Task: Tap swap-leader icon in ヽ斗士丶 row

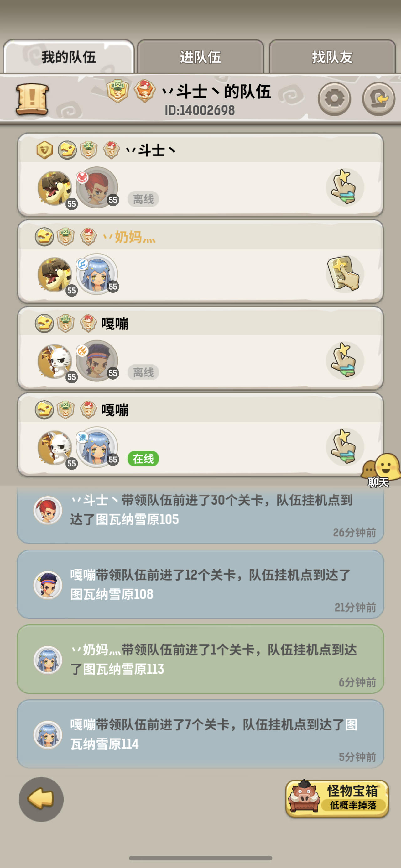Action: (x=345, y=187)
